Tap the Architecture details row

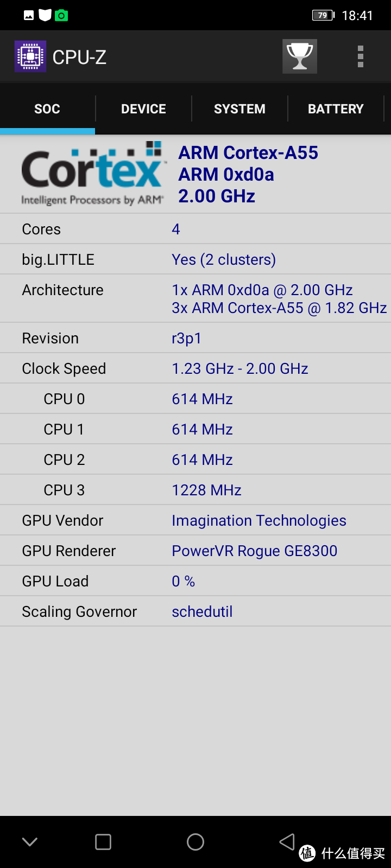pyautogui.click(x=195, y=298)
